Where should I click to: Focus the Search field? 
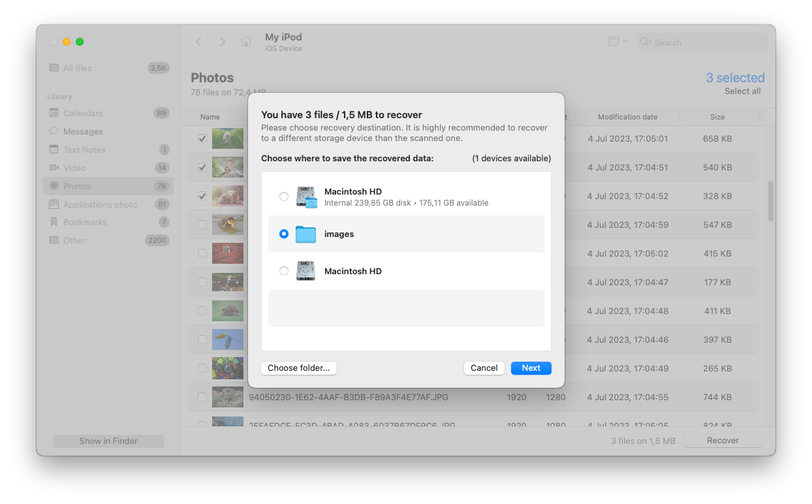click(702, 42)
